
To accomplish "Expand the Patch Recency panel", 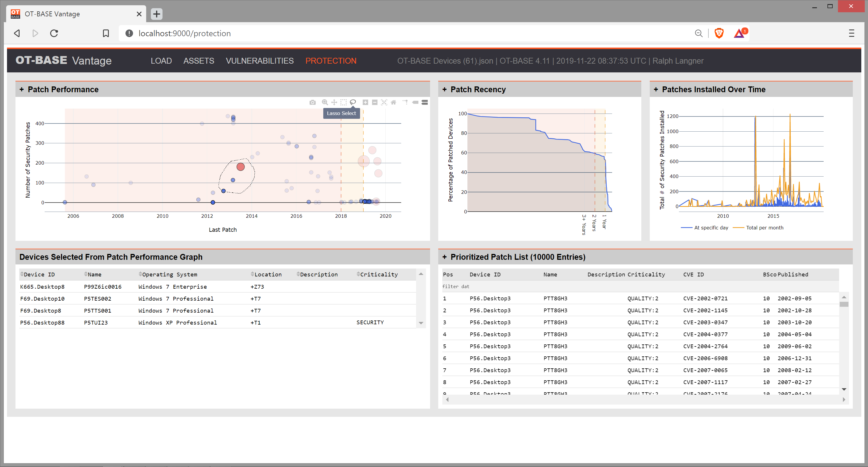I will coord(444,89).
